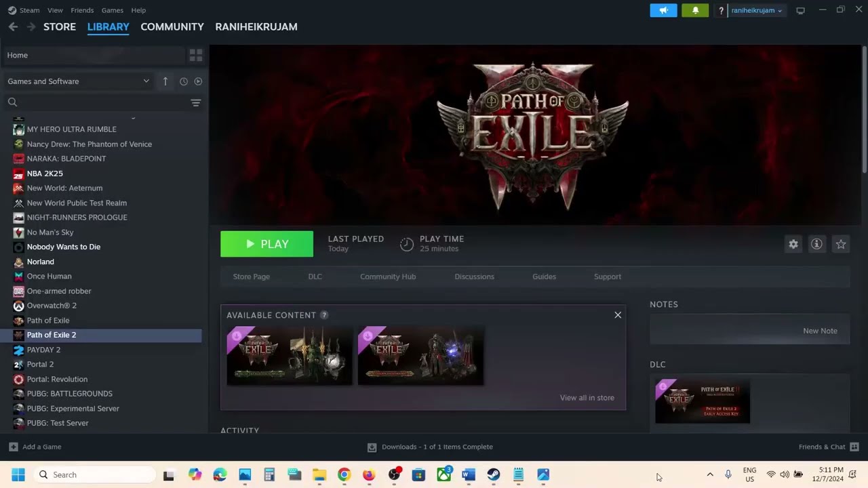Mark Path of Exile 2 as favorite
This screenshot has height=488, width=868.
(841, 244)
